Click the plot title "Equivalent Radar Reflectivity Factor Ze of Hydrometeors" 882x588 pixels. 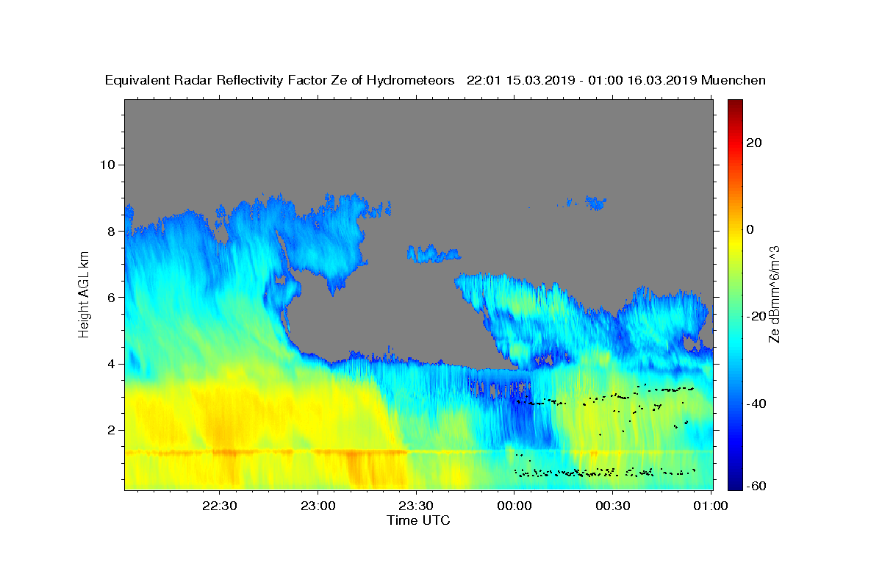pyautogui.click(x=280, y=80)
